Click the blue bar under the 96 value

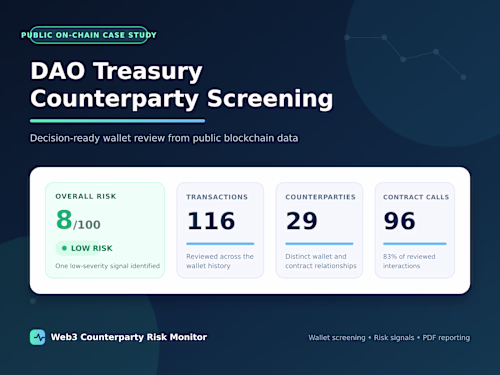pos(414,244)
